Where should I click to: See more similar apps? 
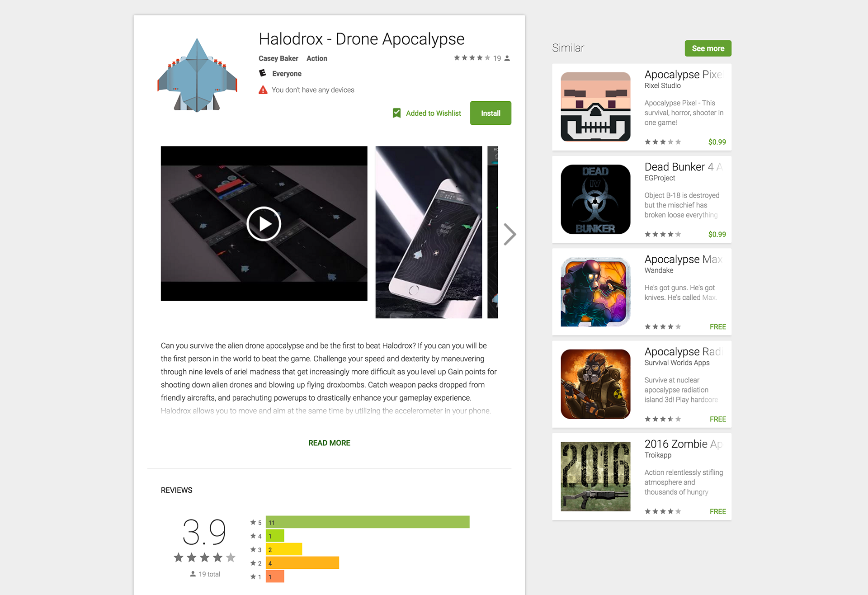(708, 48)
